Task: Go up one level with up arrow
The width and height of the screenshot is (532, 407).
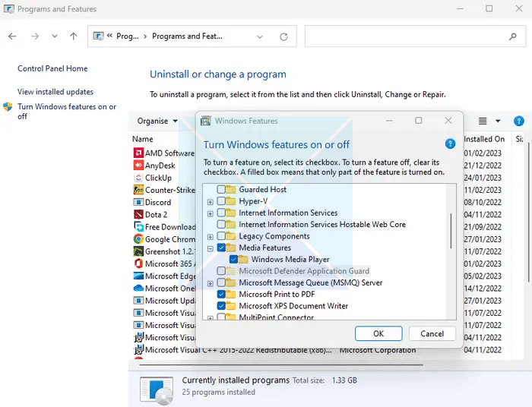Action: point(73,36)
